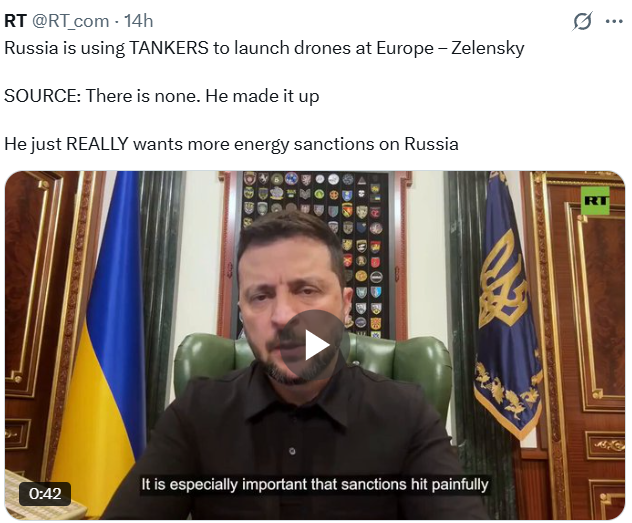The height and width of the screenshot is (523, 632).
Task: Open the Grok explain-post icon
Action: [582, 21]
